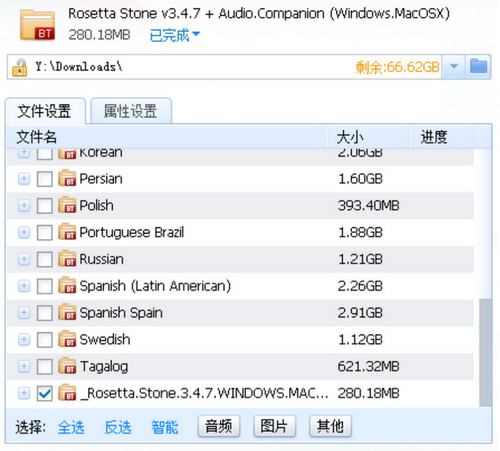
Task: Check the Polish checkbox
Action: tap(45, 206)
